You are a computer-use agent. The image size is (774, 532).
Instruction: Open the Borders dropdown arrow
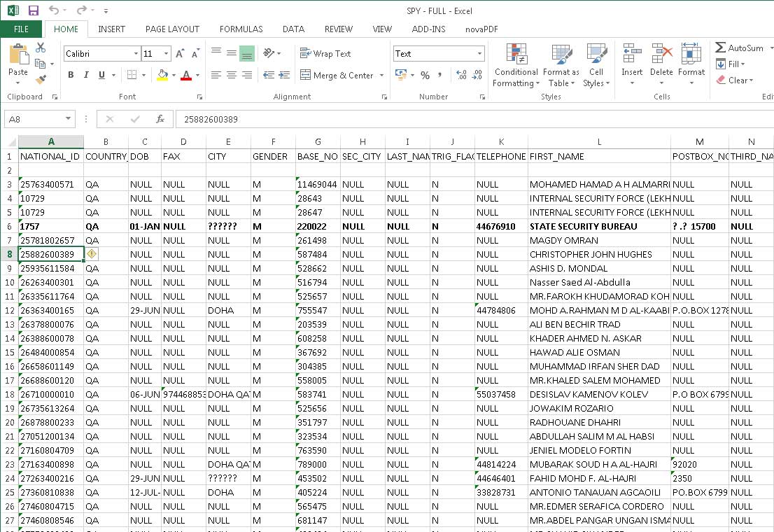click(143, 76)
